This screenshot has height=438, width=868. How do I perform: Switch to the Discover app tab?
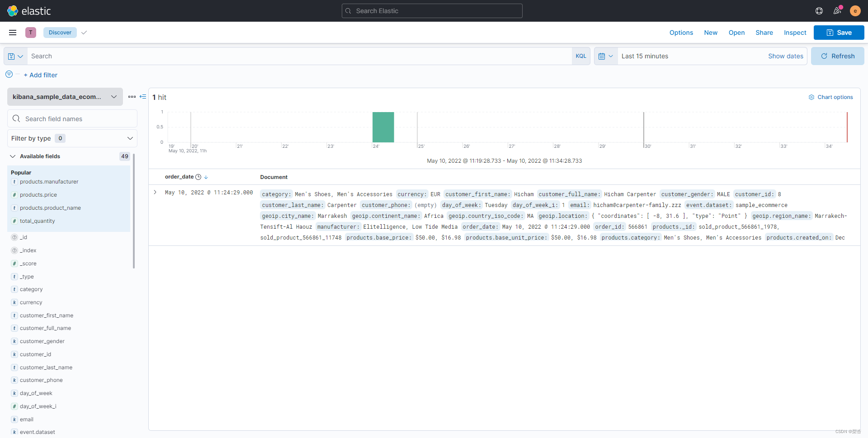point(60,32)
